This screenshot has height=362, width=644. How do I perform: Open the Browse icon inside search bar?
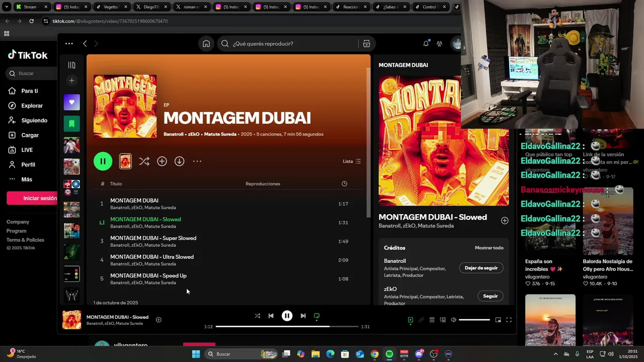coord(366,44)
